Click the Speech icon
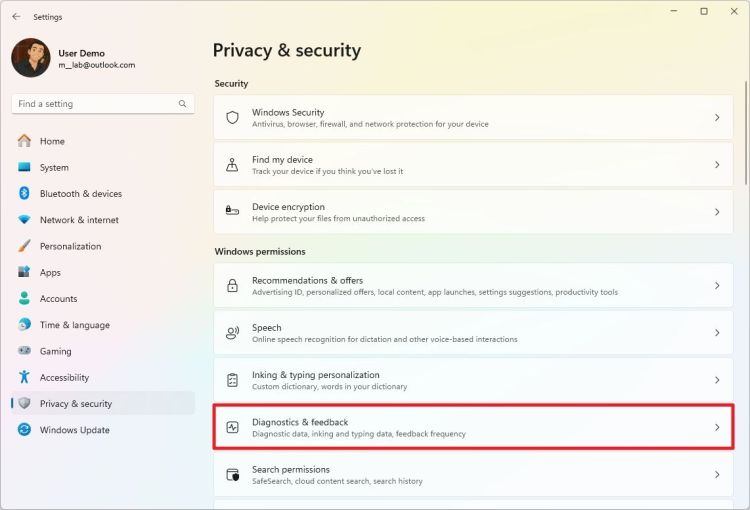 point(233,333)
